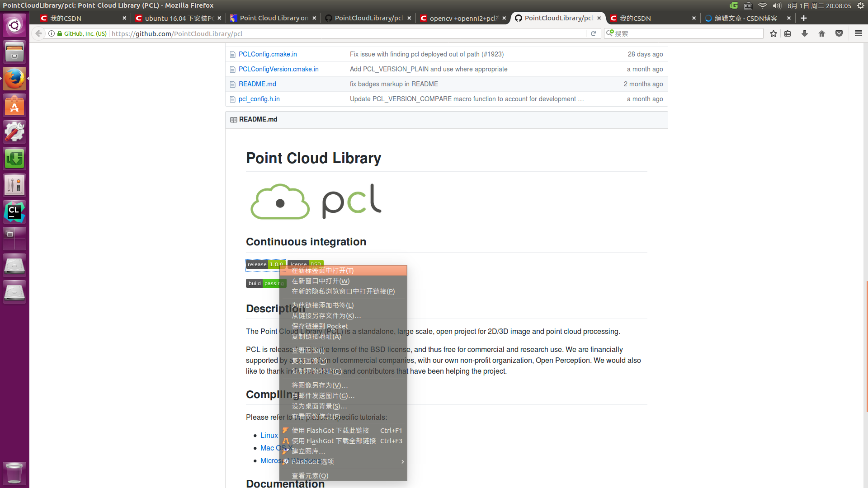Open the README.md file link

pos(257,84)
